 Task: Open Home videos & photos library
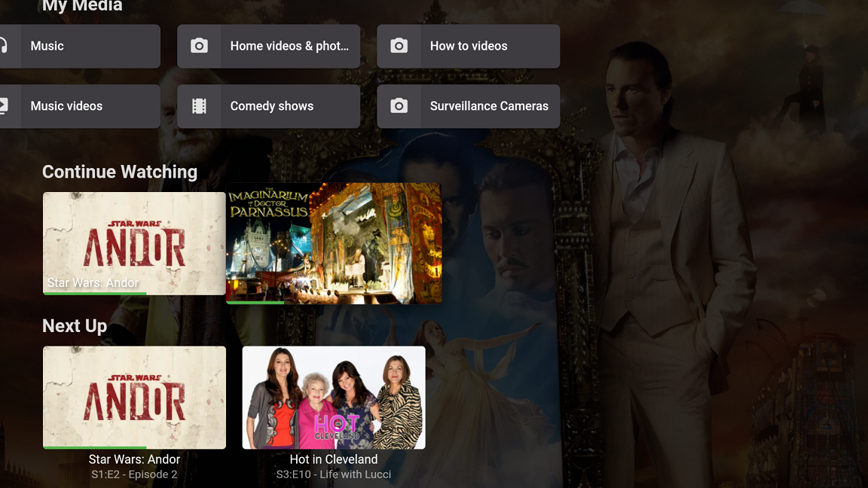tap(268, 46)
